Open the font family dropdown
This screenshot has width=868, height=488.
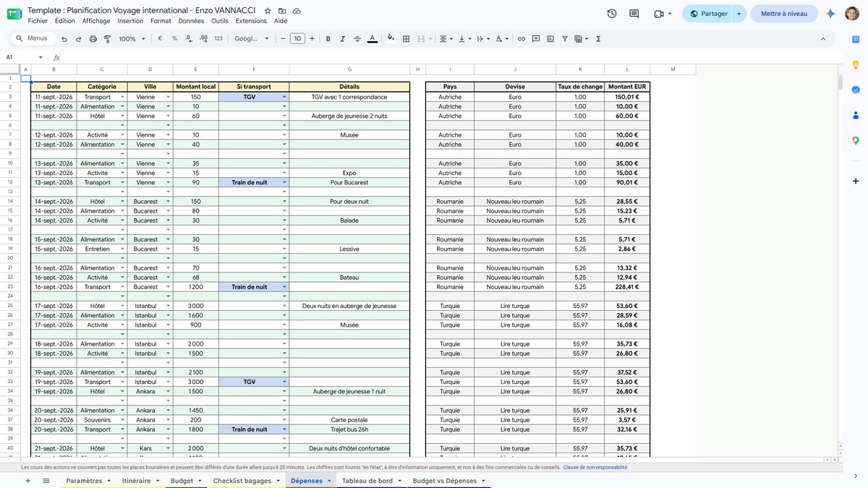[252, 39]
